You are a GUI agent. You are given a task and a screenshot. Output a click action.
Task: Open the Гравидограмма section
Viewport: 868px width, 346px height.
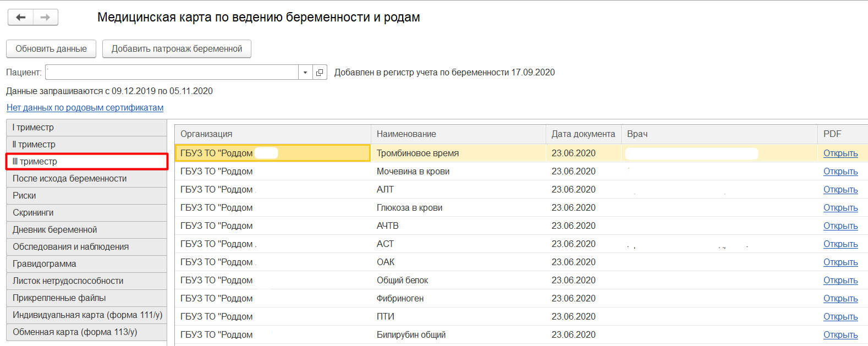[86, 264]
